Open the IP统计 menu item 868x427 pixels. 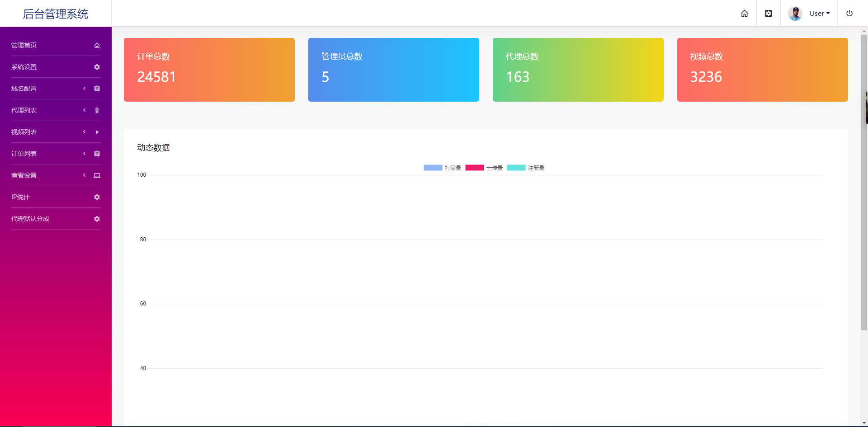[56, 197]
